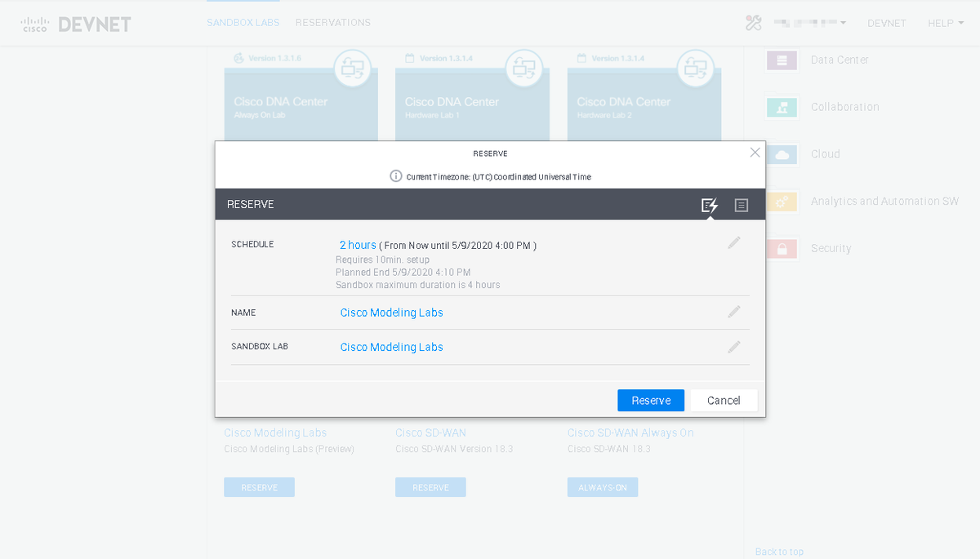Click Cisco Modeling Labs name value

391,313
